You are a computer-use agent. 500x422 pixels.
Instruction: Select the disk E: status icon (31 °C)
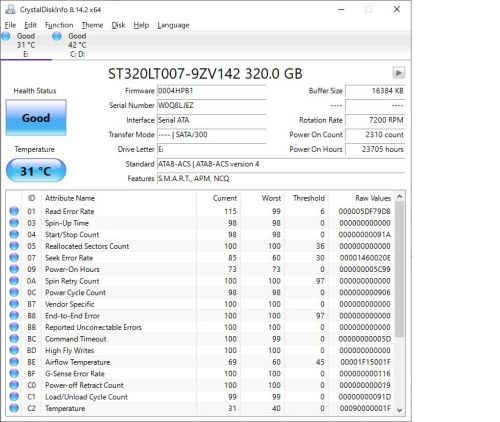[6, 36]
